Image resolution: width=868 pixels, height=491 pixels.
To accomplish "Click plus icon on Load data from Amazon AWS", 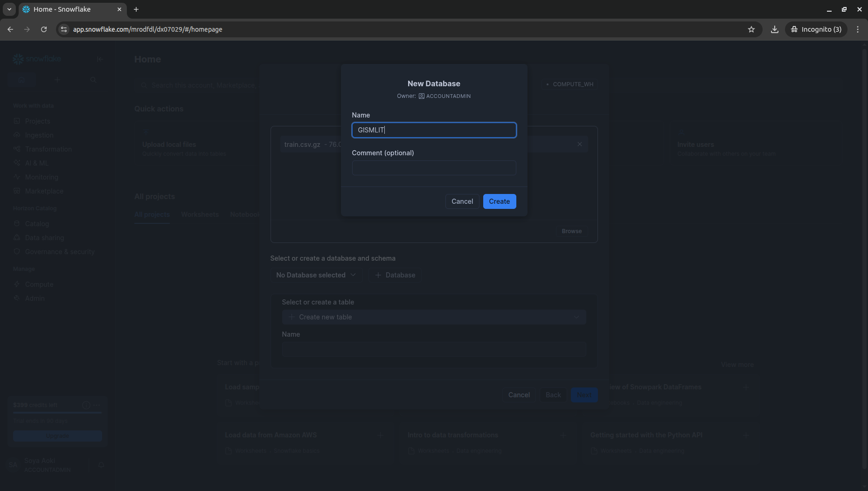I will 380,435.
